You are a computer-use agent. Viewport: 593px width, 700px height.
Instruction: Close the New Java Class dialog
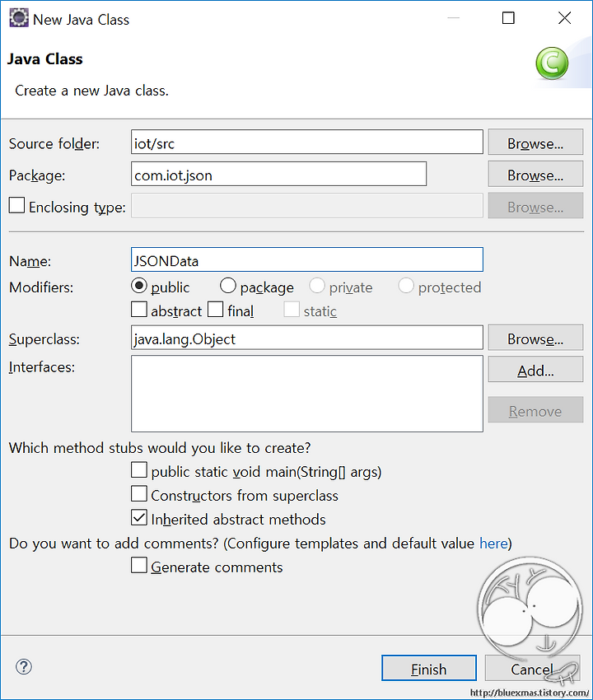[564, 18]
